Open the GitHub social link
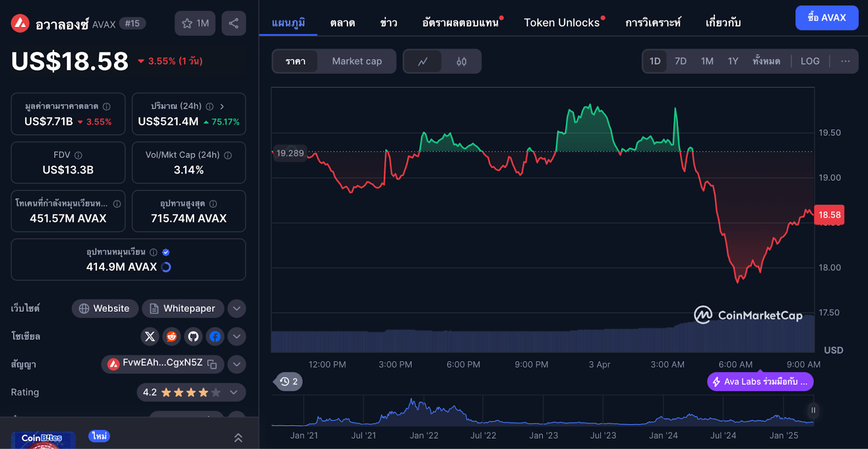Viewport: 868px width, 449px height. coord(193,337)
